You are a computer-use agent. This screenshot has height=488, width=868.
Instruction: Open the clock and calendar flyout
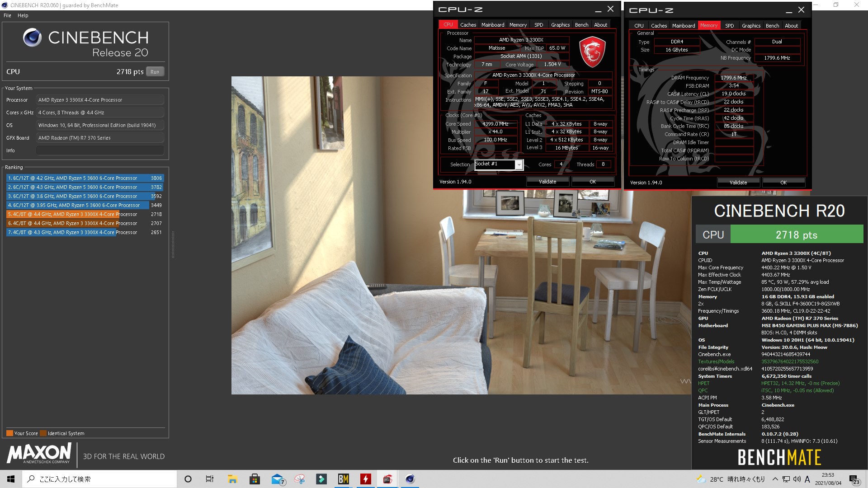(828, 479)
